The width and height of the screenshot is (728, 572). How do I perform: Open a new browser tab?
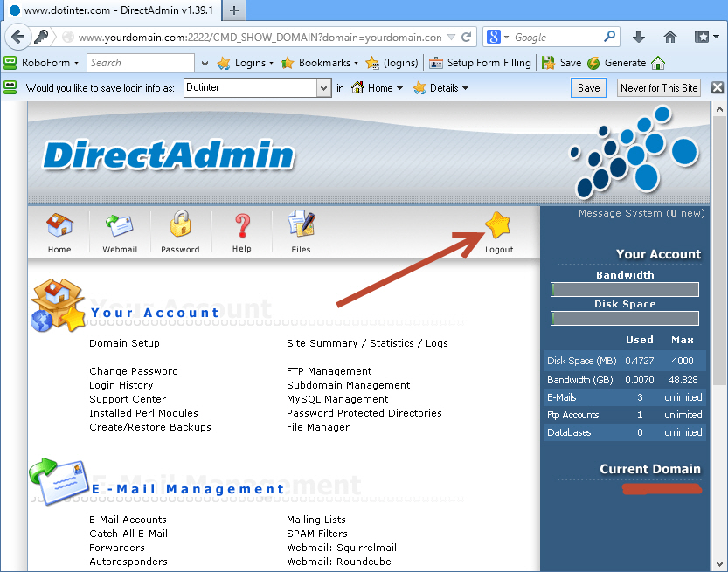234,10
